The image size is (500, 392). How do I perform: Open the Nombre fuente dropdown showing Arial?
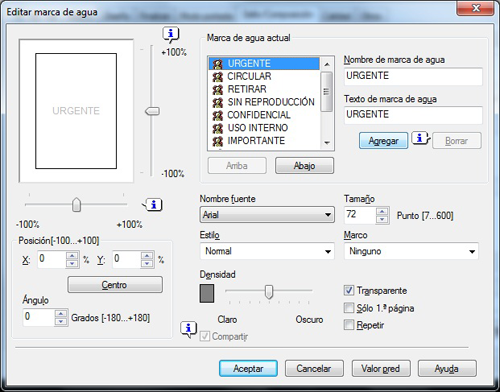pos(267,215)
